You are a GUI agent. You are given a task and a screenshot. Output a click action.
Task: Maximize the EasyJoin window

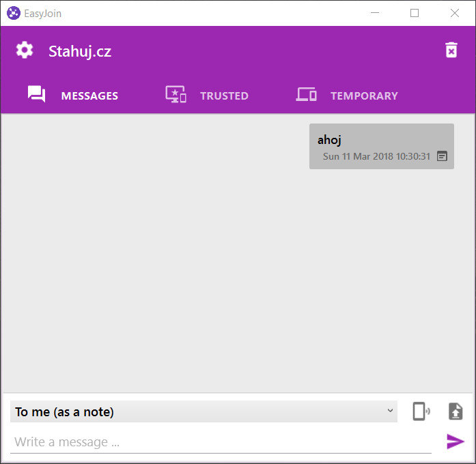point(415,13)
